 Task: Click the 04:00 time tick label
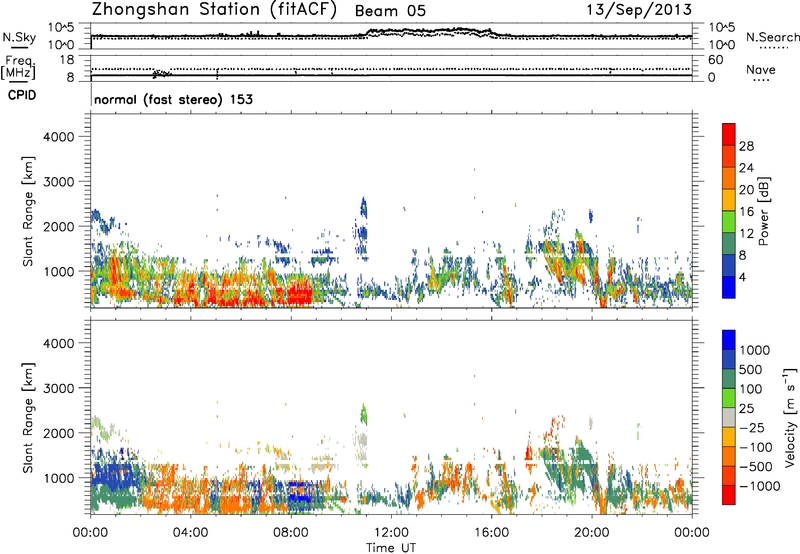[x=190, y=533]
